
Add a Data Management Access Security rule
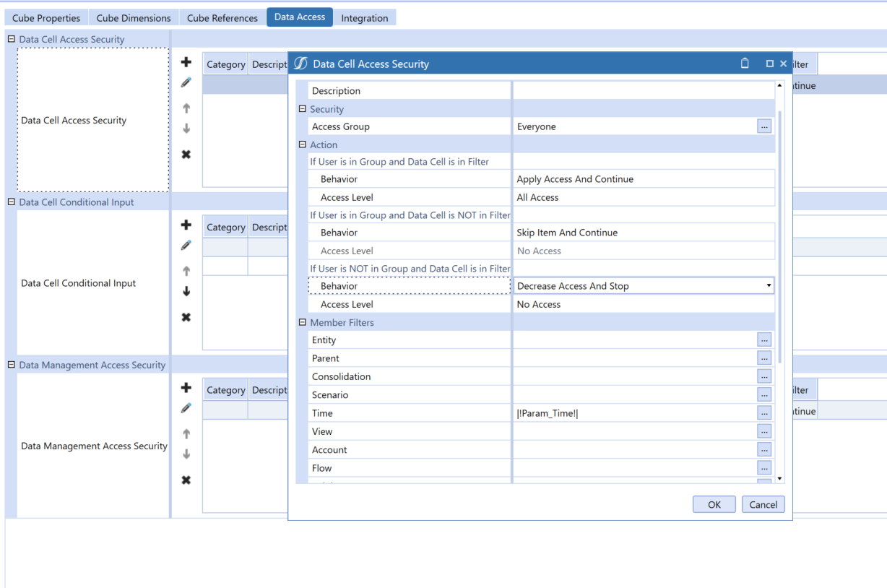tap(186, 388)
